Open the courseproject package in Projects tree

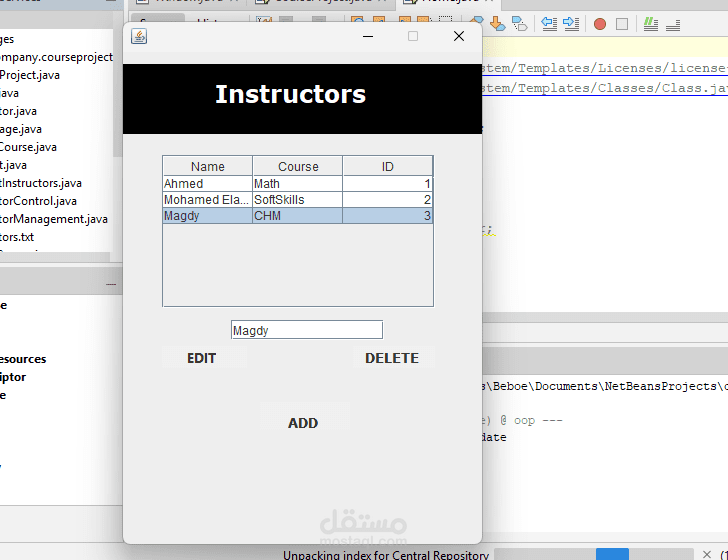56,57
